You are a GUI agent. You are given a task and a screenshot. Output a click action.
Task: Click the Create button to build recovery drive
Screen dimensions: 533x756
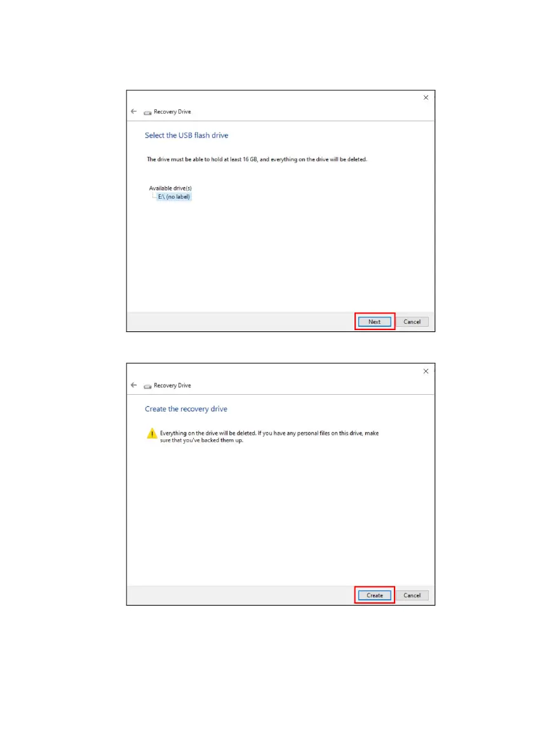(x=374, y=595)
